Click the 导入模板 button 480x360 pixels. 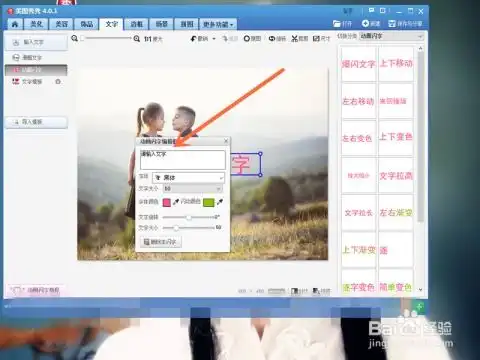(36, 122)
